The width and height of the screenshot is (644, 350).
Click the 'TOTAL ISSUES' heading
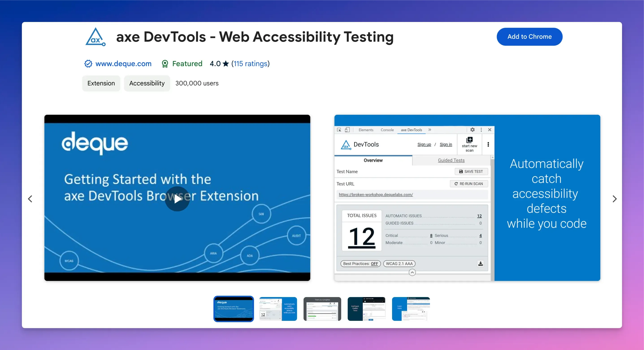click(x=362, y=215)
